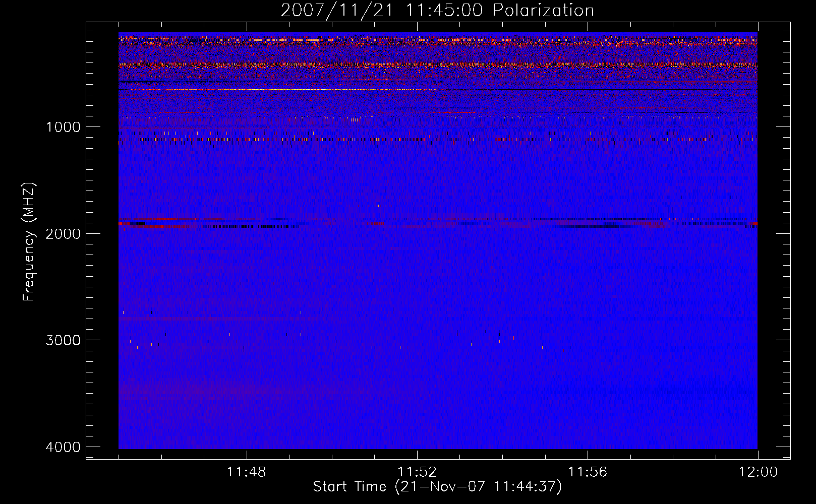
Task: Click the 11:56 time tick label
Action: [588, 472]
